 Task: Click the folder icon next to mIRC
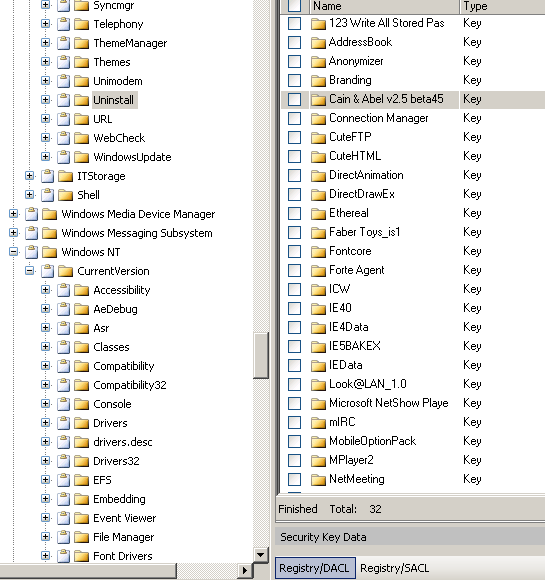(318, 422)
